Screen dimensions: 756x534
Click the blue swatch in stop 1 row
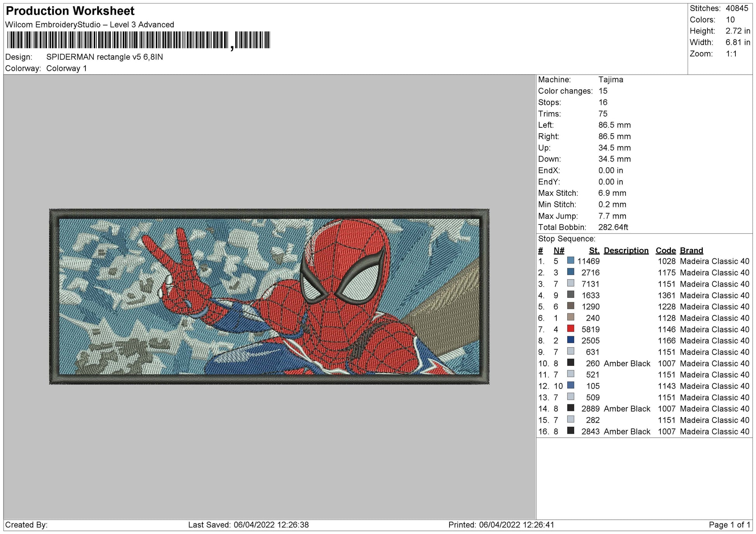click(571, 261)
